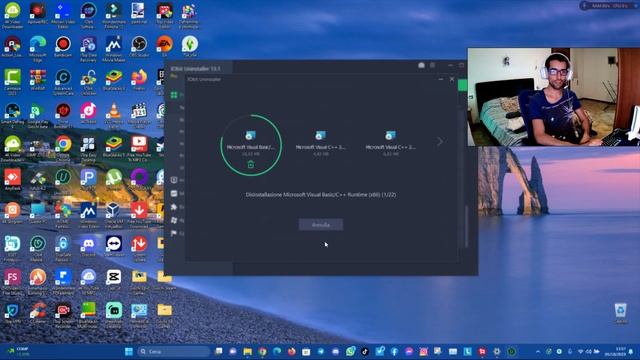Click the Windows apps sidebar icon

(174, 220)
